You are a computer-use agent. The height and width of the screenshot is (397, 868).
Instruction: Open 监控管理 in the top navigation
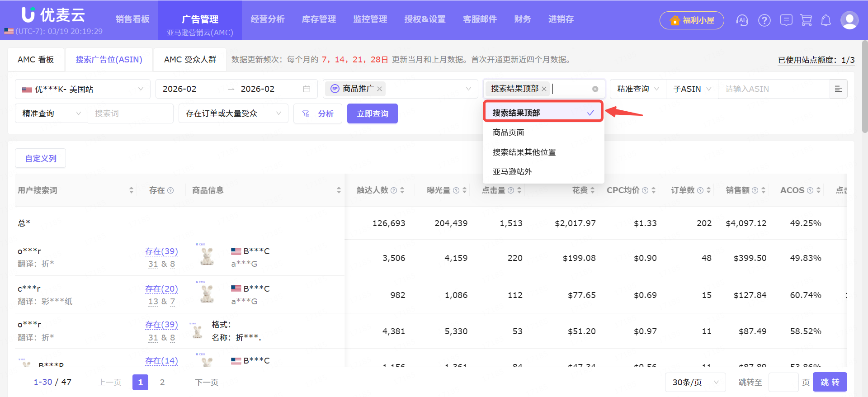(370, 19)
